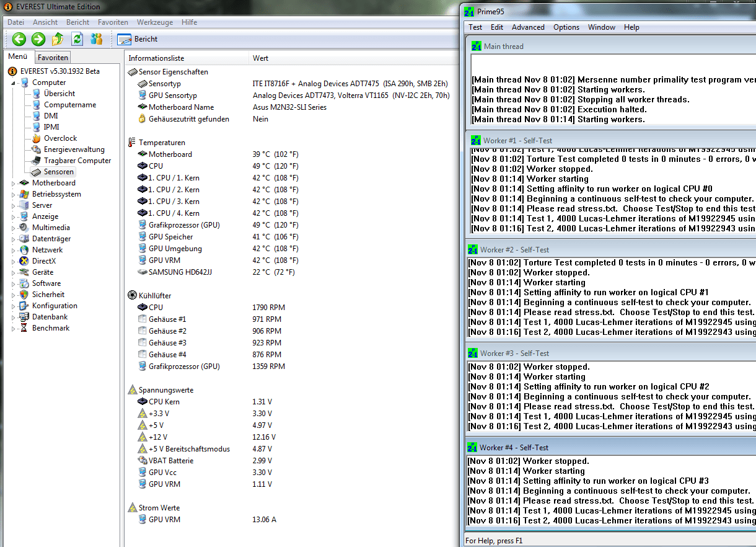Expand the Multimedia tree node
The height and width of the screenshot is (547, 756).
[x=14, y=228]
